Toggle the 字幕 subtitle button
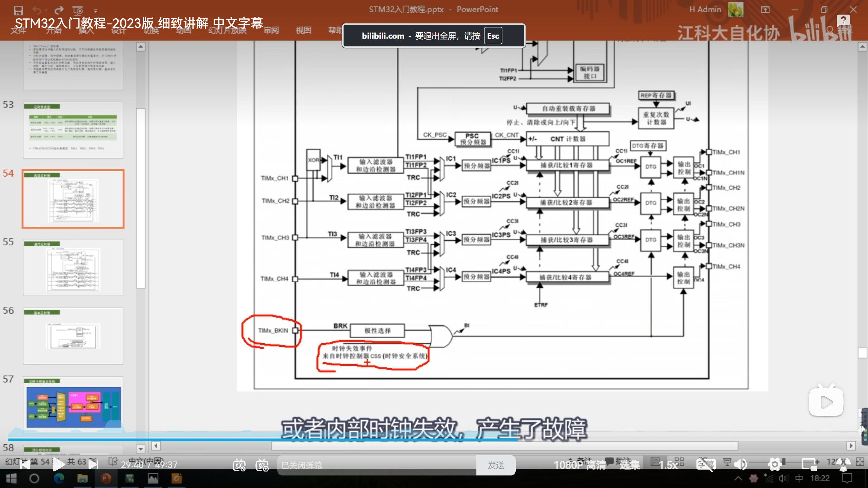868x488 pixels. pyautogui.click(x=706, y=465)
